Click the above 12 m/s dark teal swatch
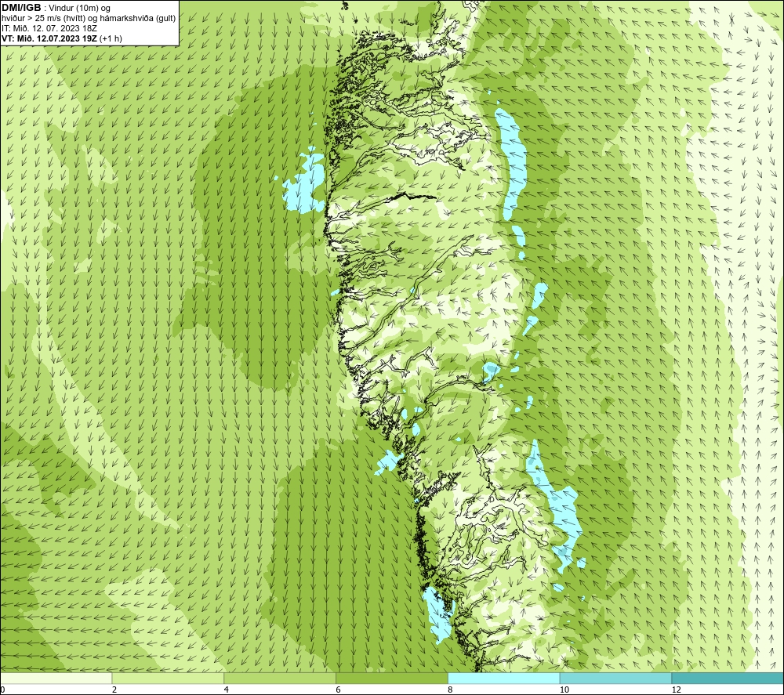 click(728, 678)
